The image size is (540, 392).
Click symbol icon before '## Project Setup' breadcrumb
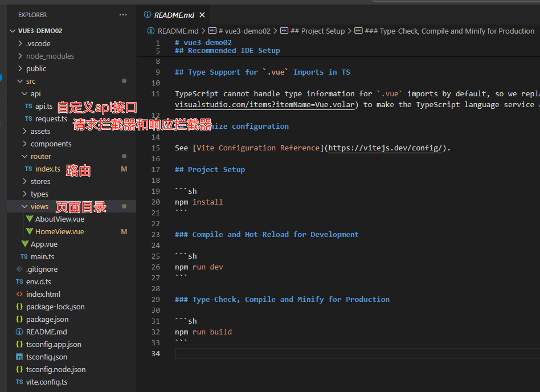point(284,31)
